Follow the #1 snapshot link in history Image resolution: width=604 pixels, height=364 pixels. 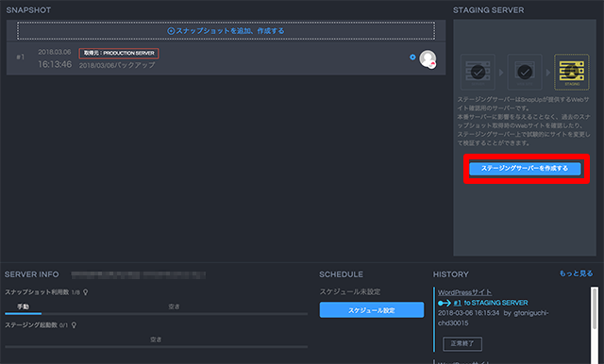pyautogui.click(x=457, y=303)
